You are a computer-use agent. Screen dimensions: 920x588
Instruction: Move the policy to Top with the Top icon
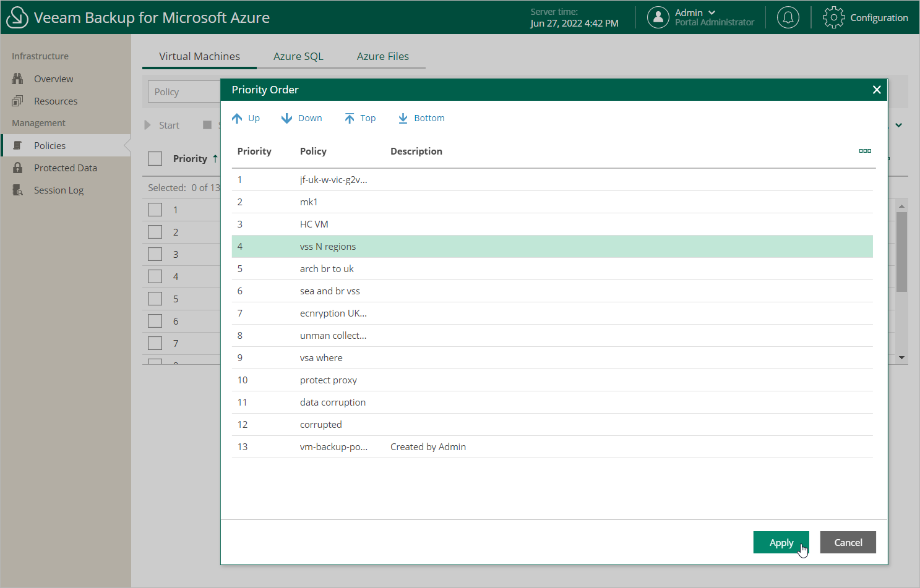click(350, 118)
